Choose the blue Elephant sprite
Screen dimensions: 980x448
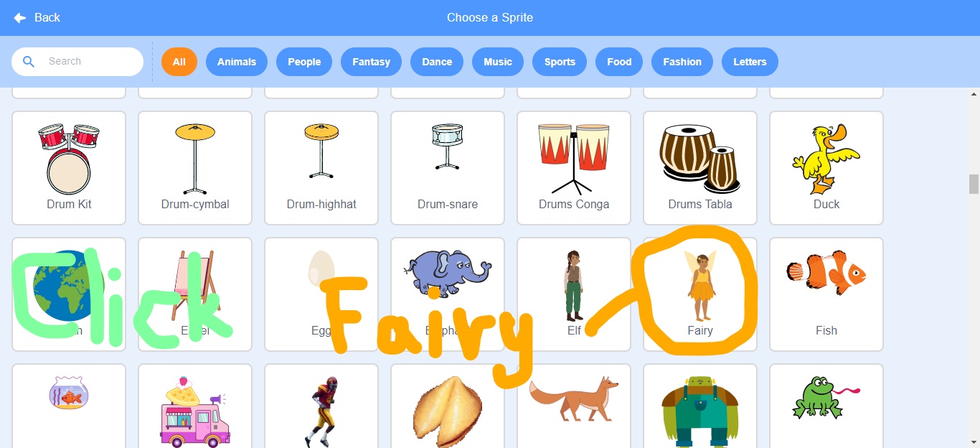[x=448, y=294]
